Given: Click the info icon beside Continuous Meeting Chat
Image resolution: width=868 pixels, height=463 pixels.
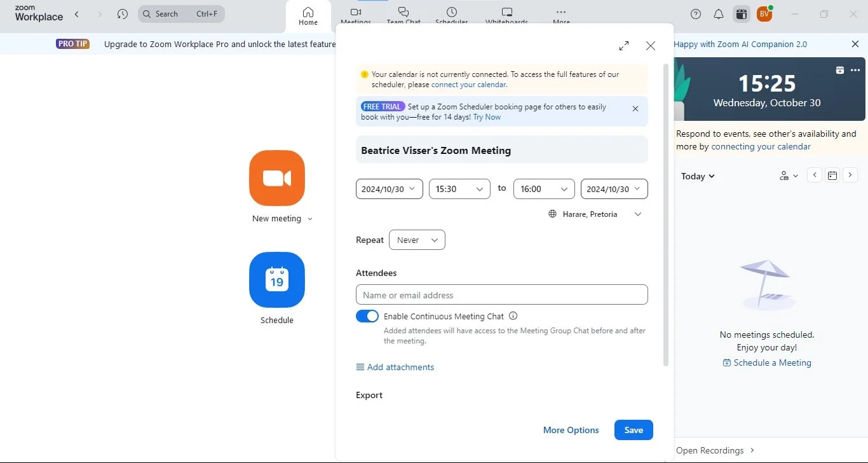Looking at the screenshot, I should [x=513, y=316].
